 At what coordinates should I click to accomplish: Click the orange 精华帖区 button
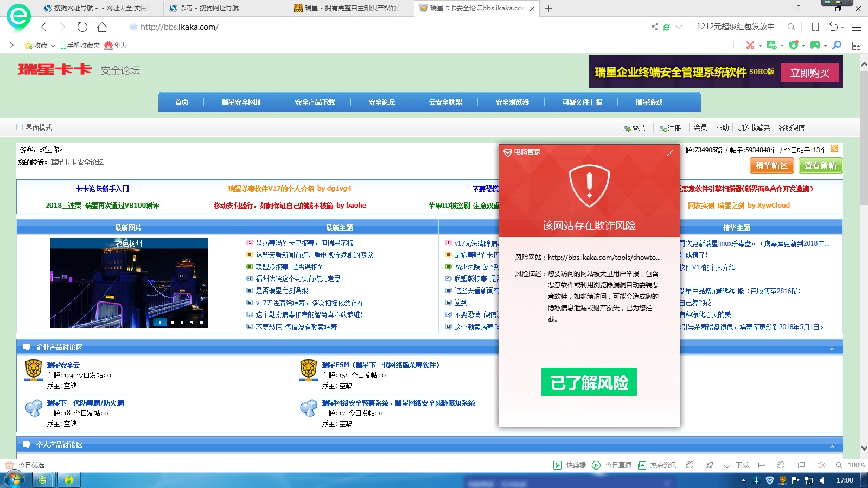pos(771,165)
